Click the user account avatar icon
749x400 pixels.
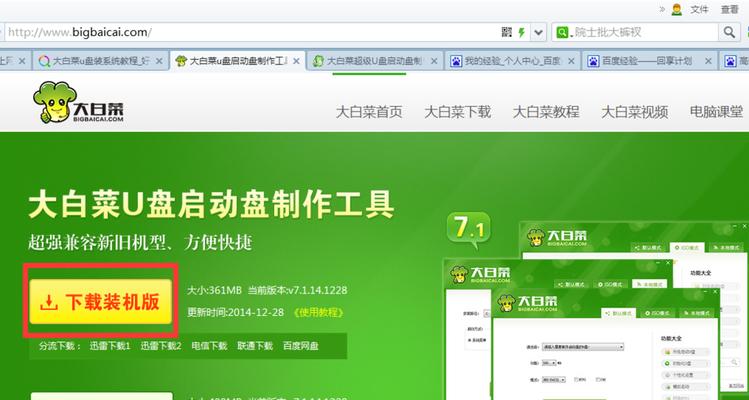(x=676, y=10)
